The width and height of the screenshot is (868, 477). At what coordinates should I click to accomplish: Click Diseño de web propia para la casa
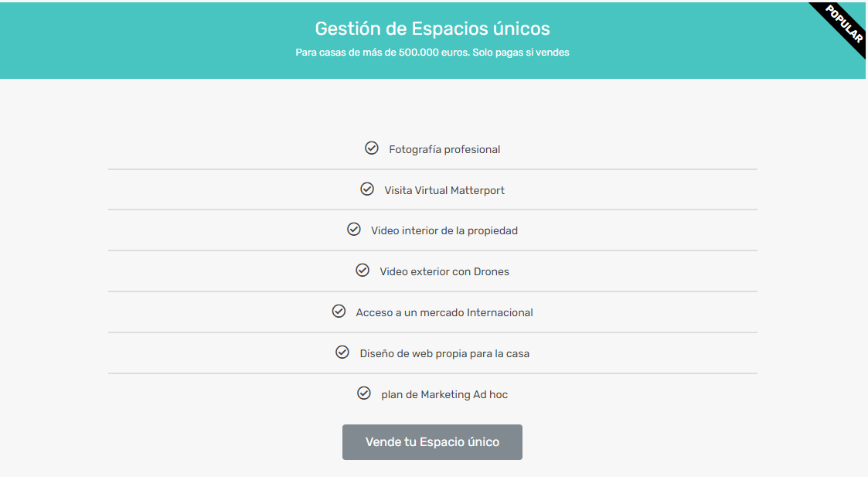click(444, 353)
